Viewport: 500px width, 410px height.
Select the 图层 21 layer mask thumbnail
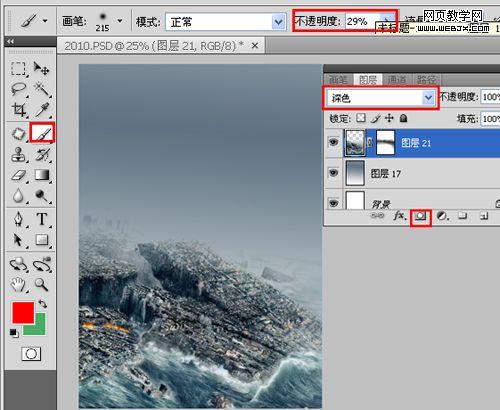385,143
